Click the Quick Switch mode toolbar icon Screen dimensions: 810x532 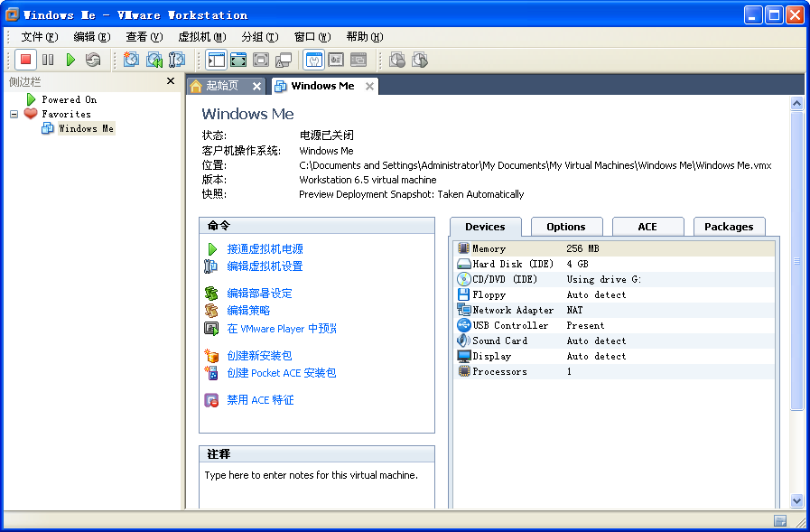261,60
